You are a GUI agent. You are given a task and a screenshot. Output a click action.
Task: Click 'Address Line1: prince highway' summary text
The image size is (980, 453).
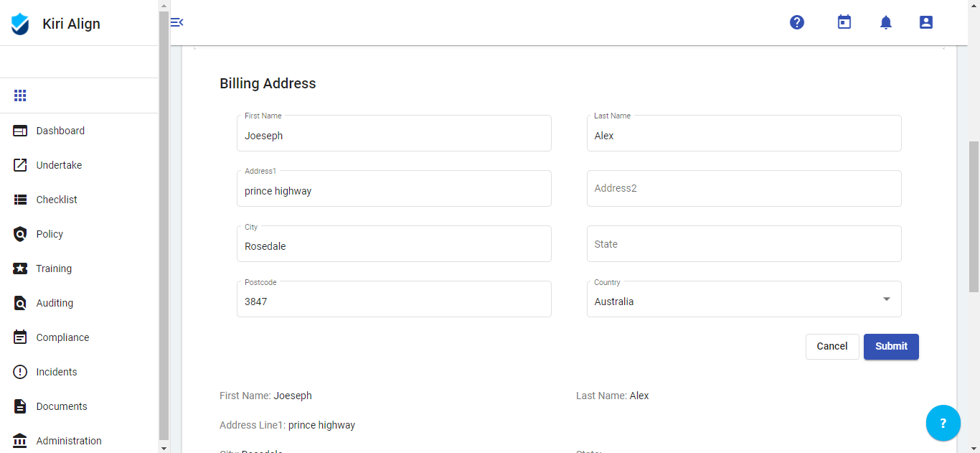[x=287, y=425]
